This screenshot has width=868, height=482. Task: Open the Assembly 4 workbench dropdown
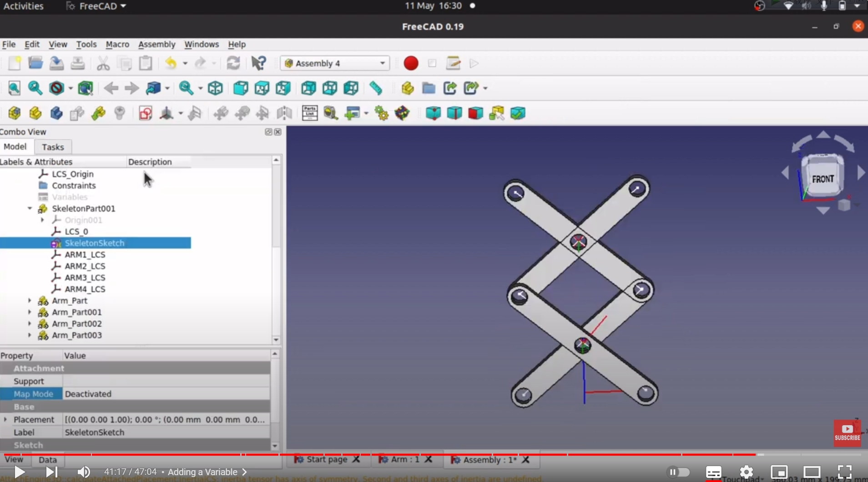pyautogui.click(x=335, y=63)
